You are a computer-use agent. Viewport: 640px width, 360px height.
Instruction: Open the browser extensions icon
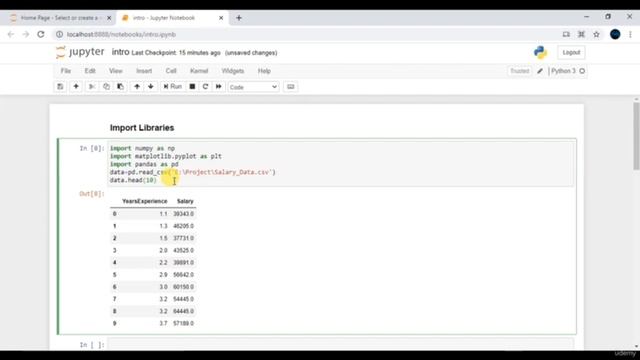point(581,34)
